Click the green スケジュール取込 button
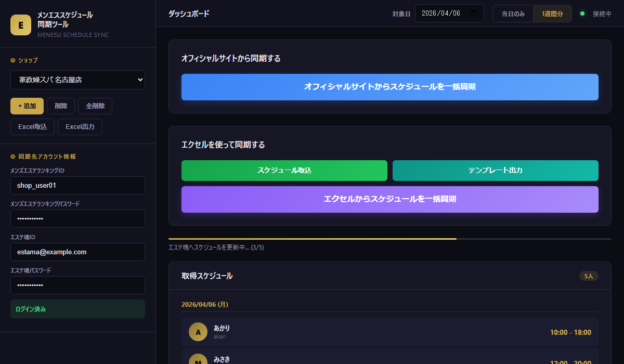624x364 pixels. tap(284, 171)
